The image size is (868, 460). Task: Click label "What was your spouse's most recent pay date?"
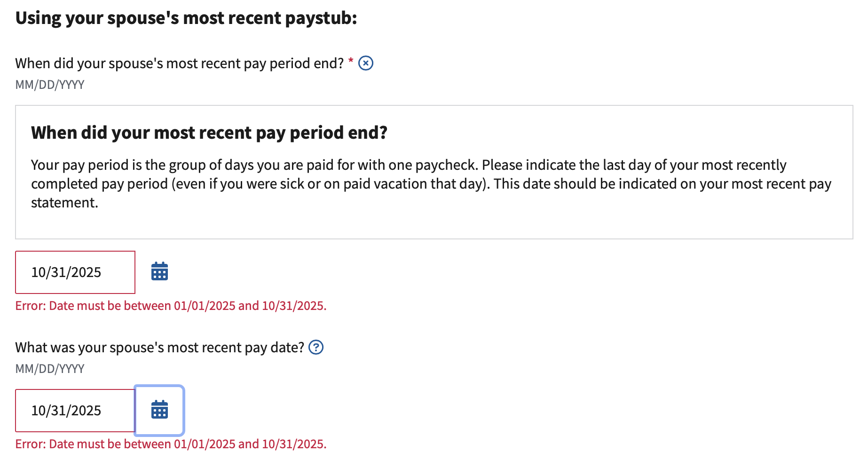pos(160,348)
